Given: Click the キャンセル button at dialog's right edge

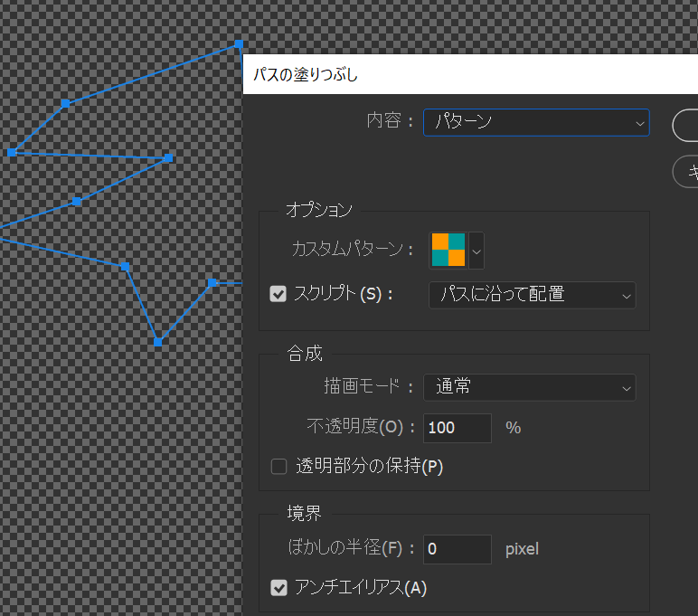Looking at the screenshot, I should 687,171.
